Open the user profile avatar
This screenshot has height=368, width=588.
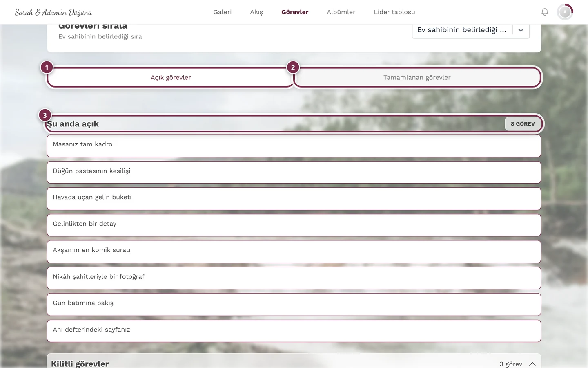565,12
